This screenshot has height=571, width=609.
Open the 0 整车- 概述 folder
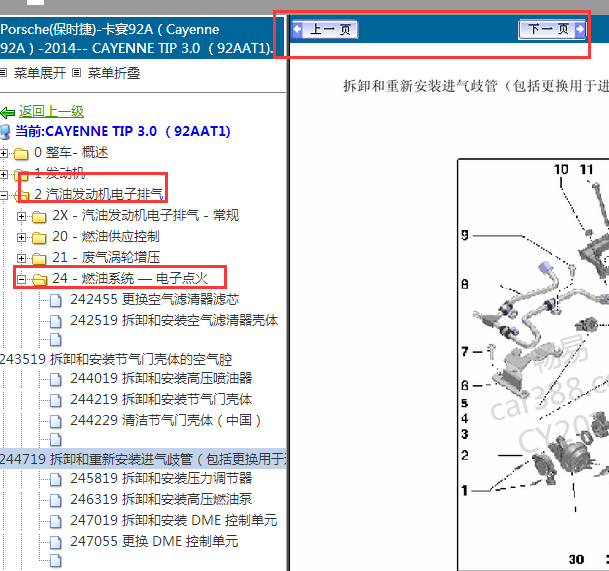(x=71, y=152)
